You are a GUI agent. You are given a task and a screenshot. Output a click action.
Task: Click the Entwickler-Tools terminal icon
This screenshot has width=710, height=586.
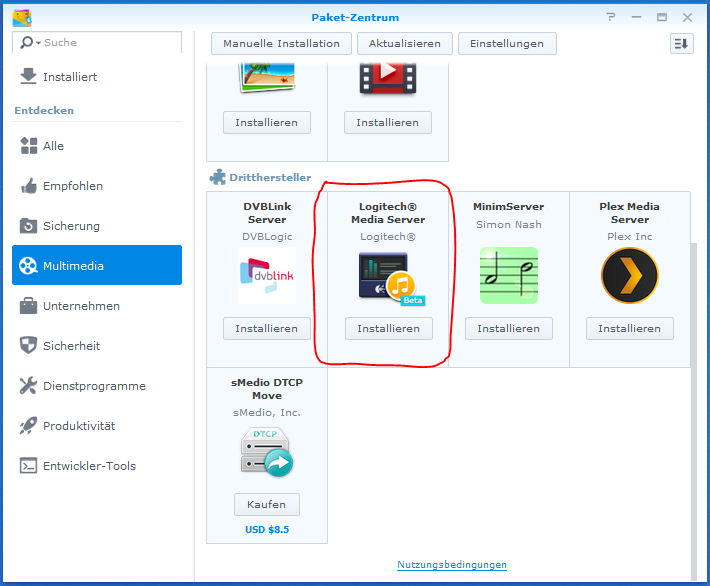coord(29,466)
